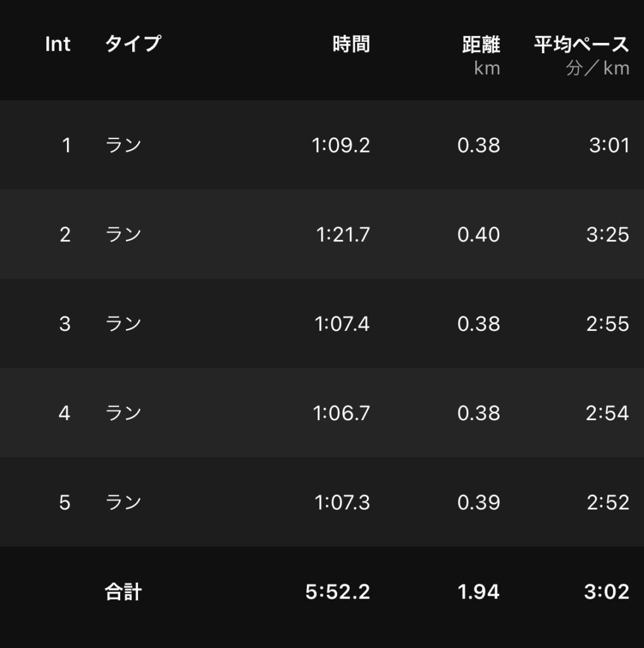Click the 平均ペース column header
This screenshot has height=648, width=644.
581,44
